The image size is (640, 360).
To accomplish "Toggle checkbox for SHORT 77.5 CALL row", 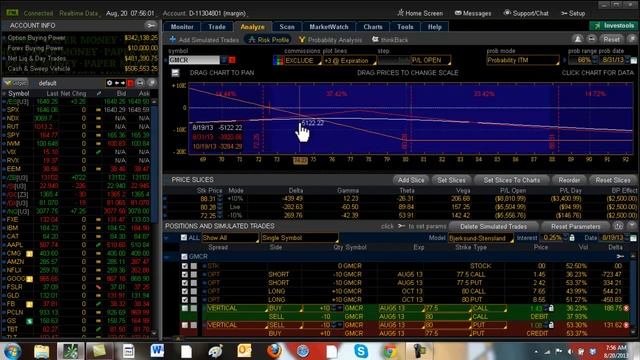I will click(185, 274).
